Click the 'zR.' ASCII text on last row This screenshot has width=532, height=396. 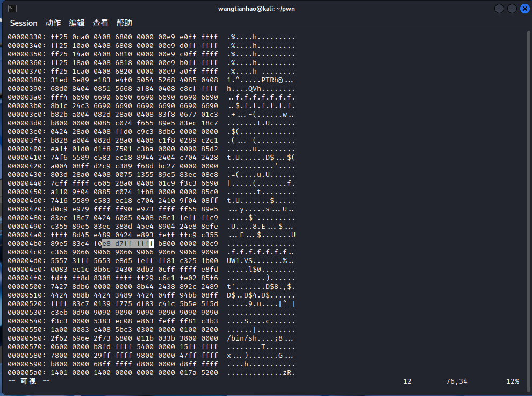pyautogui.click(x=289, y=372)
